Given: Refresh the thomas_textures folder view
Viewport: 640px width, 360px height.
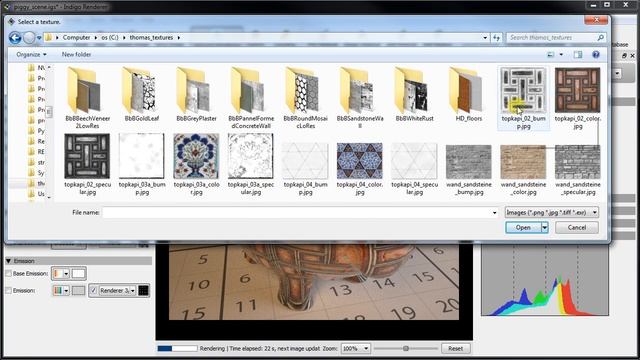Looking at the screenshot, I should coord(496,38).
